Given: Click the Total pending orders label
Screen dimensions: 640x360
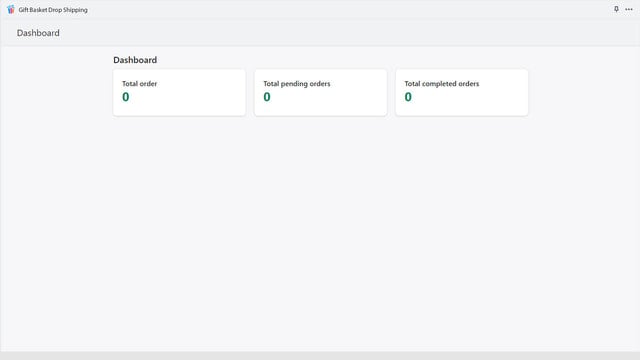Looking at the screenshot, I should [x=297, y=84].
